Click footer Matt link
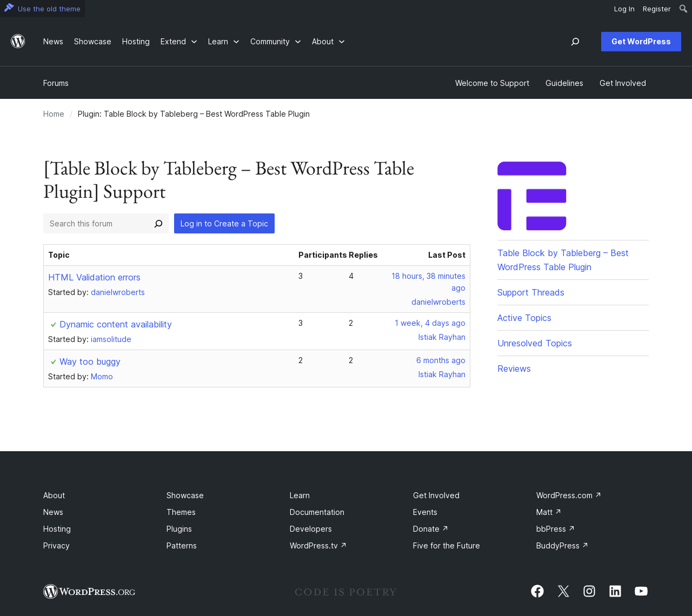The width and height of the screenshot is (692, 616). click(x=549, y=512)
